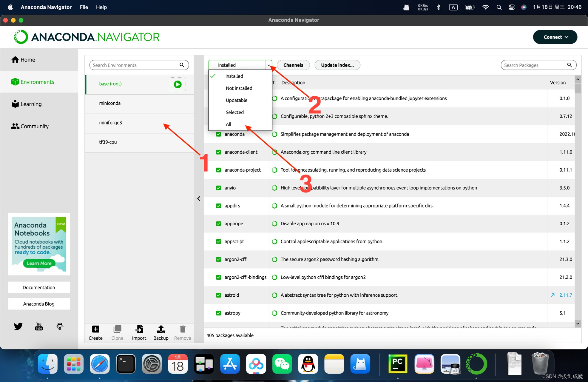
Task: Select 'All' option in package filter
Action: tap(229, 124)
